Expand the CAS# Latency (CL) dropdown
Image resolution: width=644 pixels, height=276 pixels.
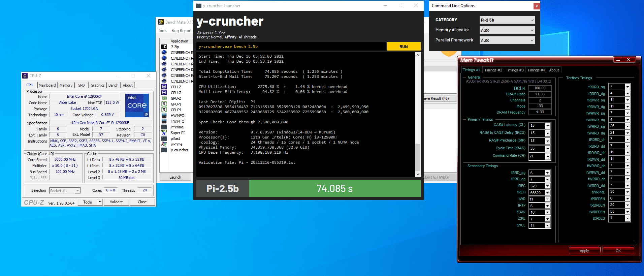click(x=548, y=126)
